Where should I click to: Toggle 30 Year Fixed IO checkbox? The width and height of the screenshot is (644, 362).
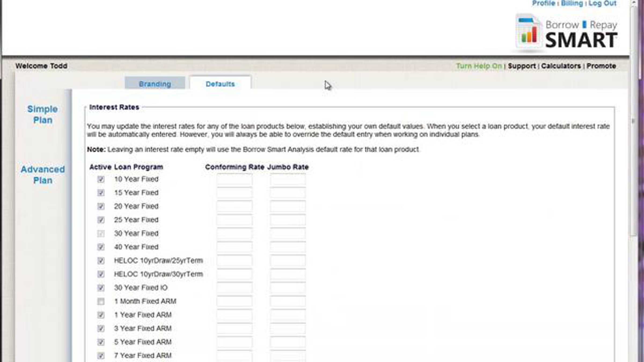[101, 288]
